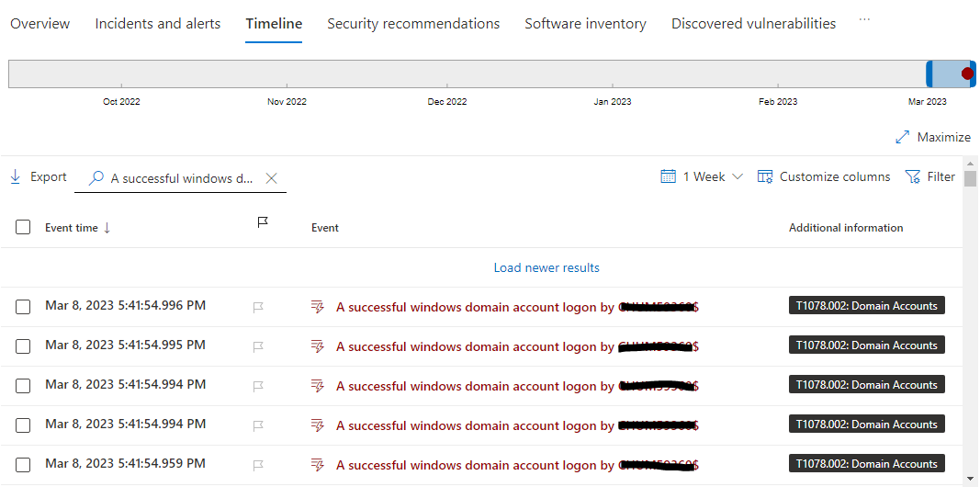Click event time Mar 8, 2023 5:41:54.996 PM
Screen dimensions: 980x487
125,306
